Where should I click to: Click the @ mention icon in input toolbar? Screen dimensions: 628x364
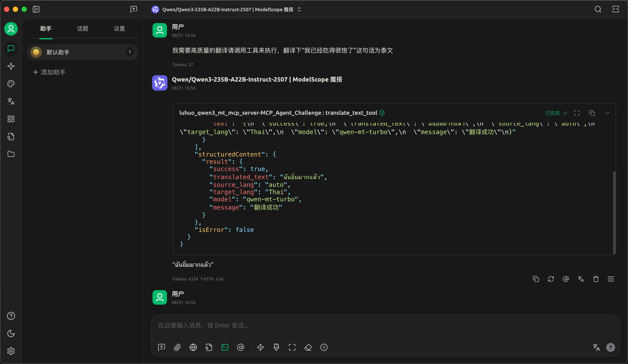[241, 347]
